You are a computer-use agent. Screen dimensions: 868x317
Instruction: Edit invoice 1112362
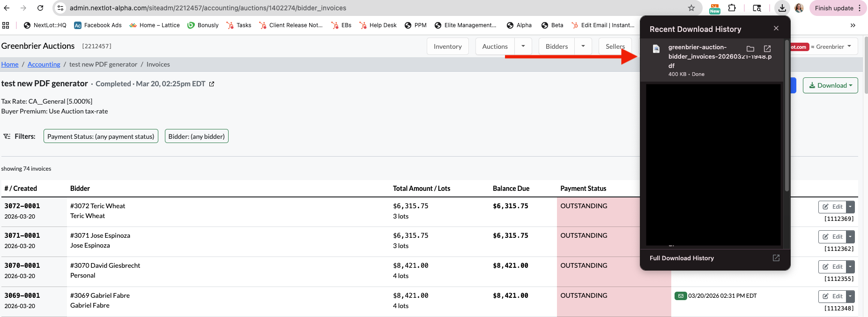833,237
